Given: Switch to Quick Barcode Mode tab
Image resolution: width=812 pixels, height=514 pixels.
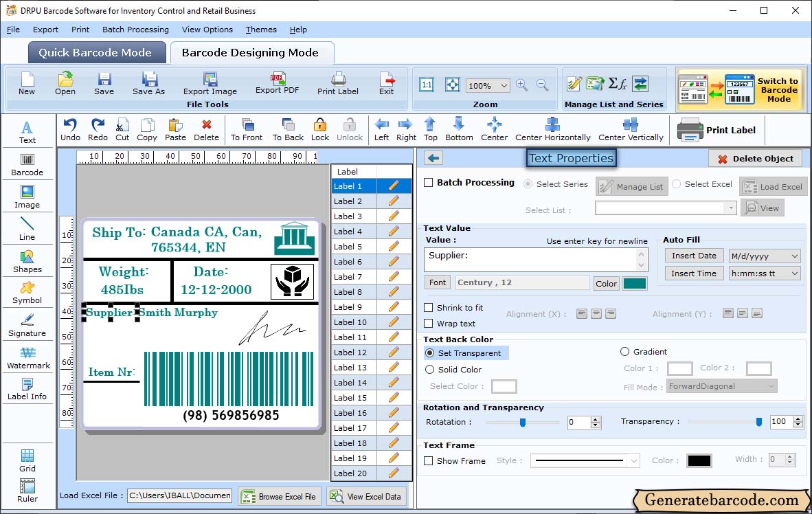Looking at the screenshot, I should point(96,52).
